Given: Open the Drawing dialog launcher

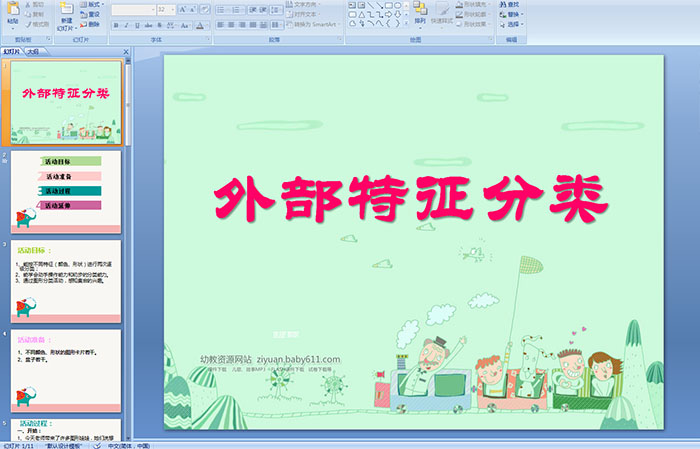Looking at the screenshot, I should click(x=491, y=40).
